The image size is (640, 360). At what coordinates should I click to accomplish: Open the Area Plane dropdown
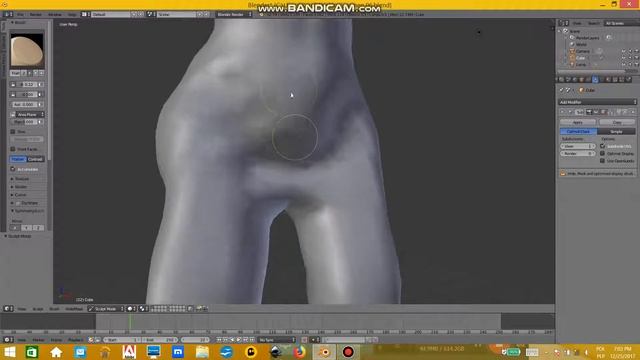click(x=29, y=115)
